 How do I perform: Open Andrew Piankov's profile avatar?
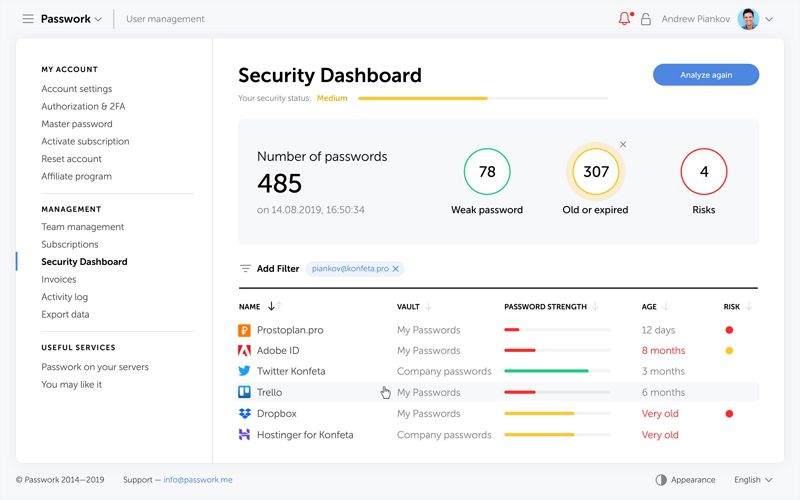coord(748,19)
